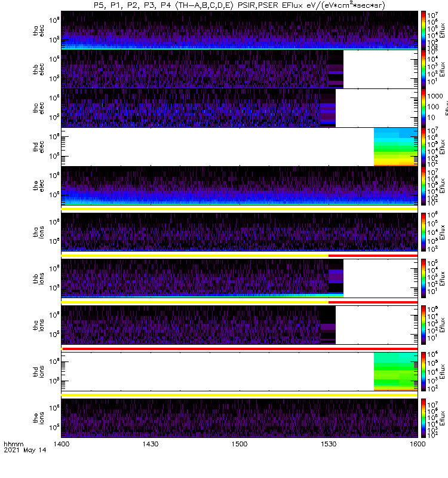Click the 'the ions' spectrogram panel
The image size is (448, 478).
(x=240, y=418)
